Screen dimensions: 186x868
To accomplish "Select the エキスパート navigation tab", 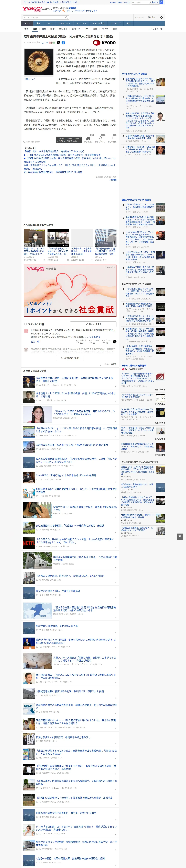I will pyautogui.click(x=64, y=23).
